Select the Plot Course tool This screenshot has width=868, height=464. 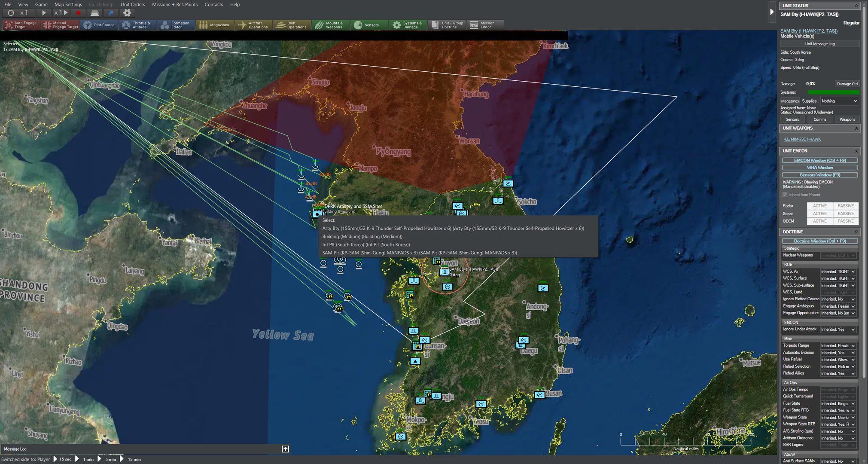[x=99, y=25]
